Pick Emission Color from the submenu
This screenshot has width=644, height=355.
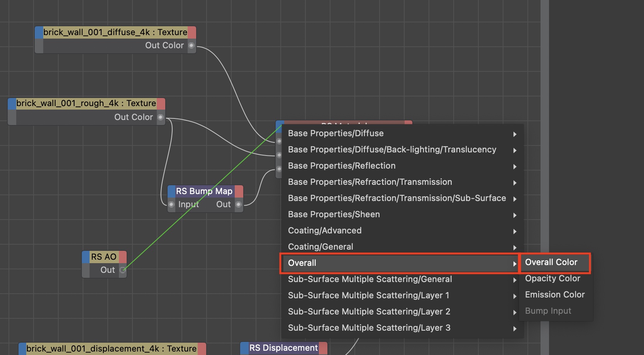(x=555, y=295)
